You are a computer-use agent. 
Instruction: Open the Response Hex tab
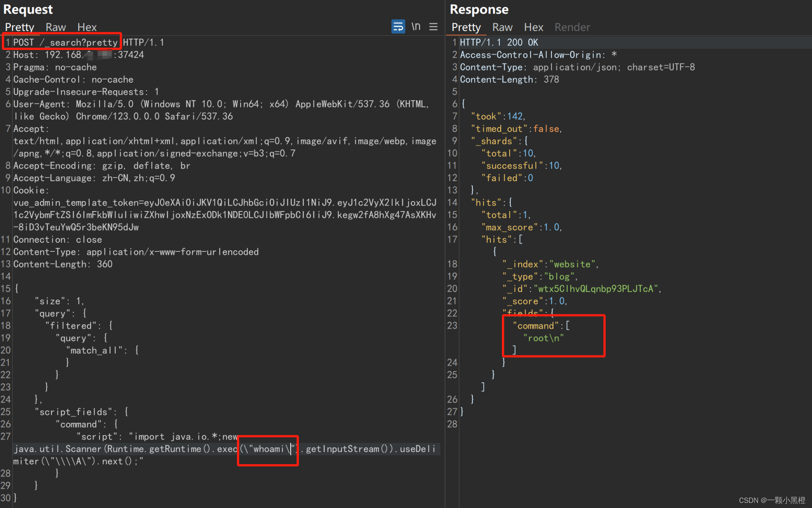[x=533, y=27]
